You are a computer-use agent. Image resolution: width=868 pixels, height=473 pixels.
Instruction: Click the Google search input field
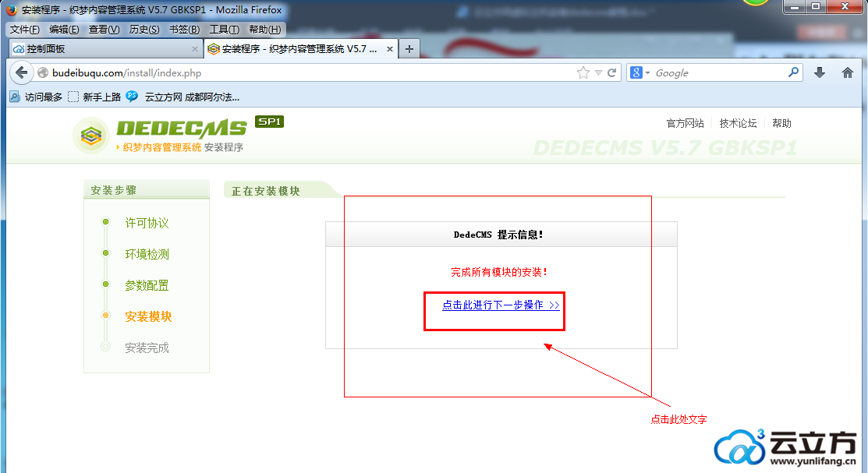click(x=720, y=72)
